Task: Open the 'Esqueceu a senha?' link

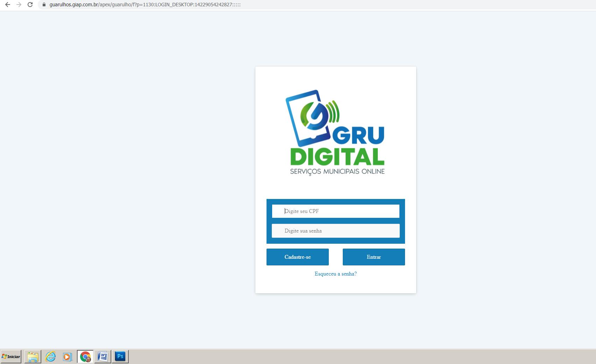Action: point(335,274)
